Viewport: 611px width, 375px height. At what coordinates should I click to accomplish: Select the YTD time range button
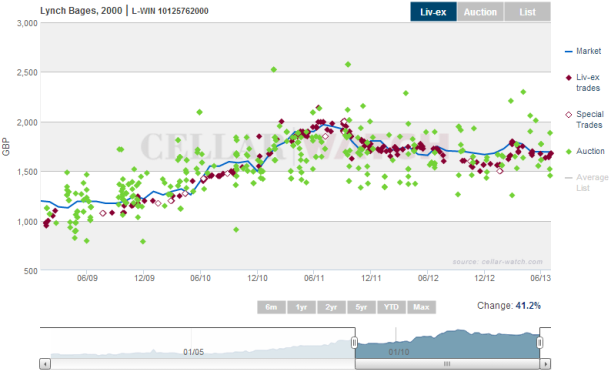[x=391, y=307]
